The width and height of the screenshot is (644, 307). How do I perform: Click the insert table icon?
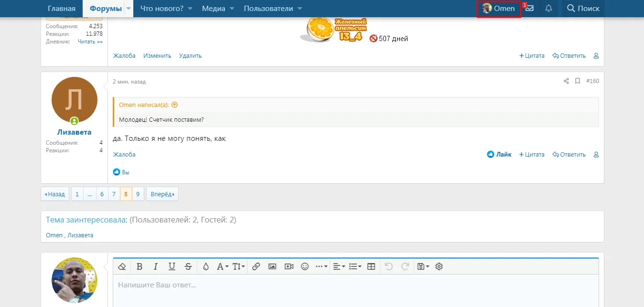pos(371,267)
